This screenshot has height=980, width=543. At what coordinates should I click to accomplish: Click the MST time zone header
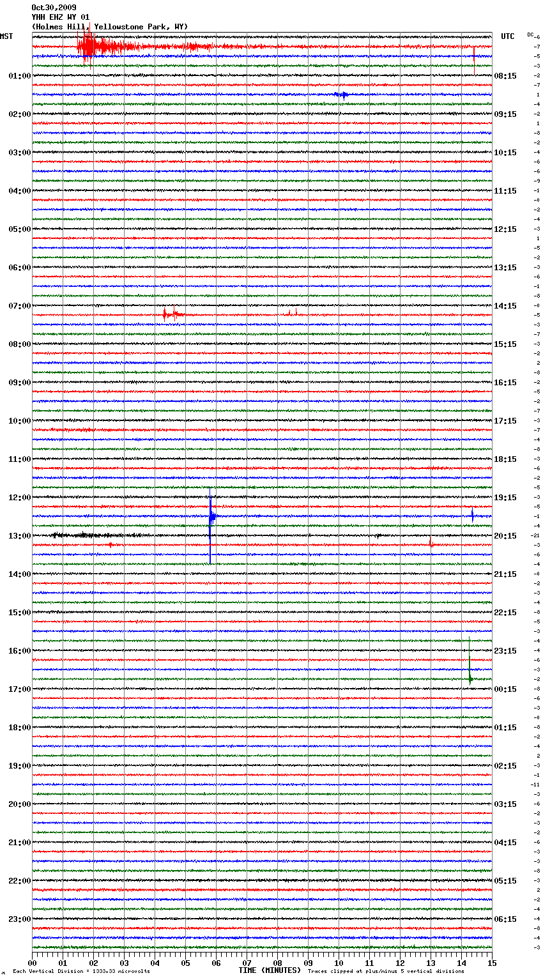click(6, 36)
